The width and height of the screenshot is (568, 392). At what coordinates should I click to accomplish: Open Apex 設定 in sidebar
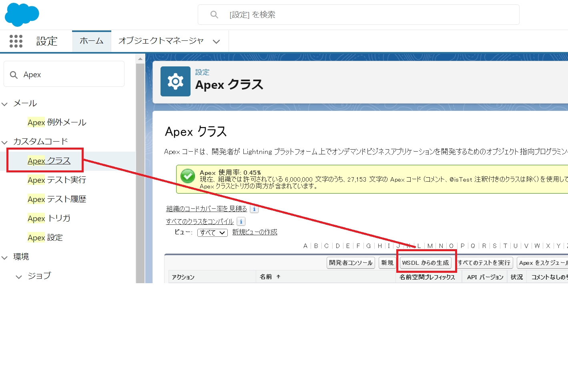coord(45,238)
